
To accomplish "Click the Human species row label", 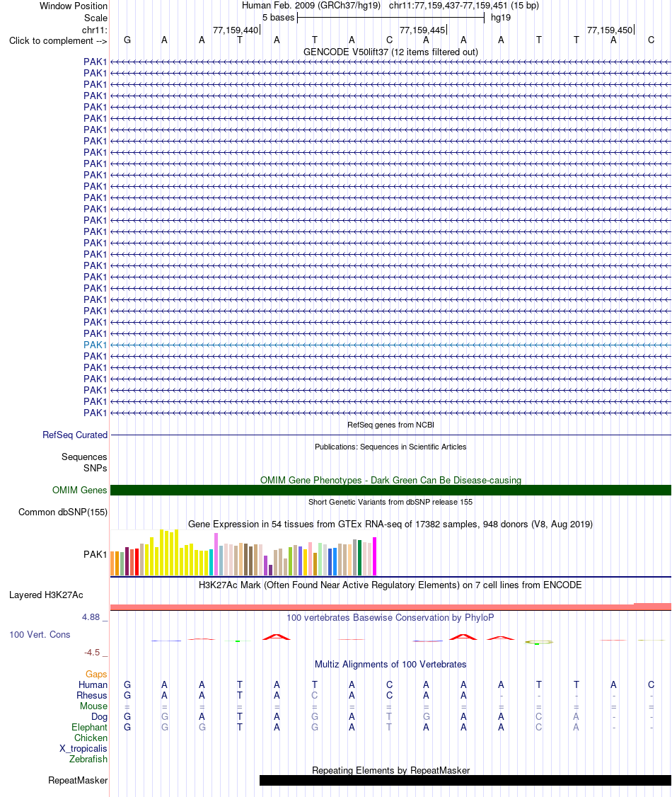I will [93, 684].
